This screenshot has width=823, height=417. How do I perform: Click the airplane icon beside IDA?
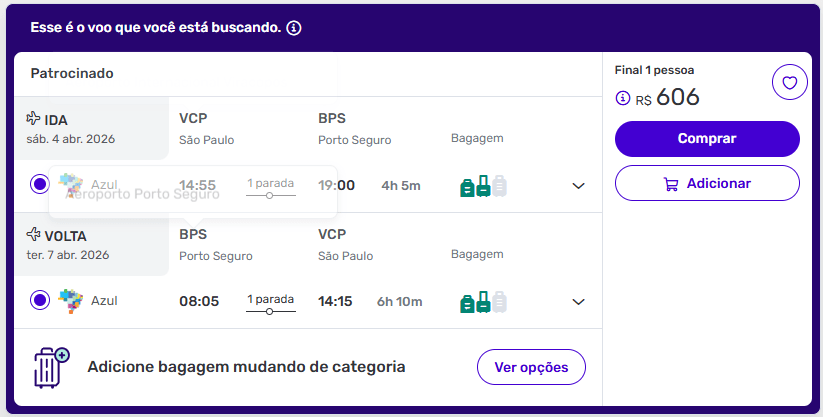tap(34, 119)
